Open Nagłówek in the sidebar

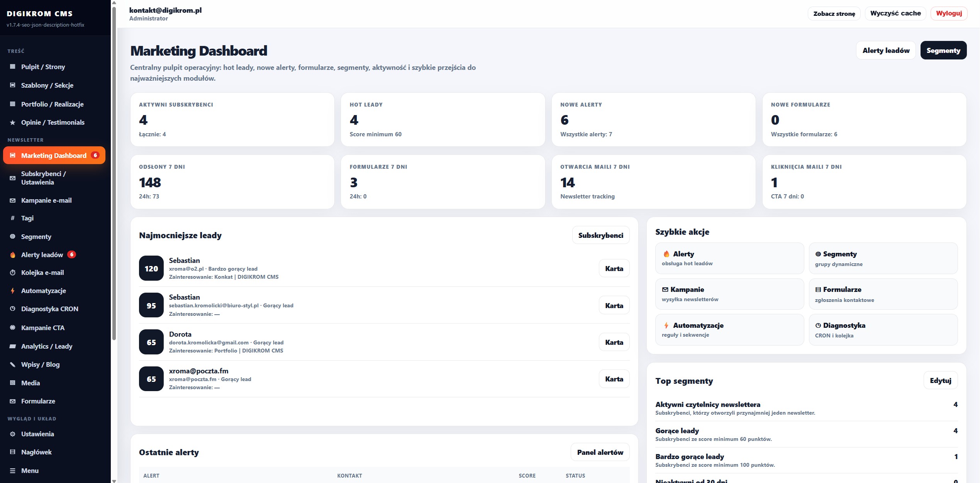(54, 452)
